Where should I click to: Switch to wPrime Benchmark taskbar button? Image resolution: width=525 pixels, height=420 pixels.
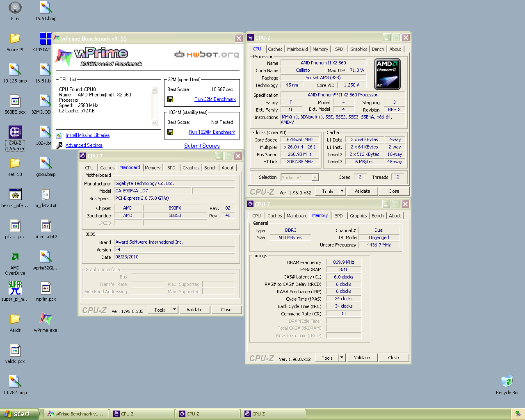[76, 414]
